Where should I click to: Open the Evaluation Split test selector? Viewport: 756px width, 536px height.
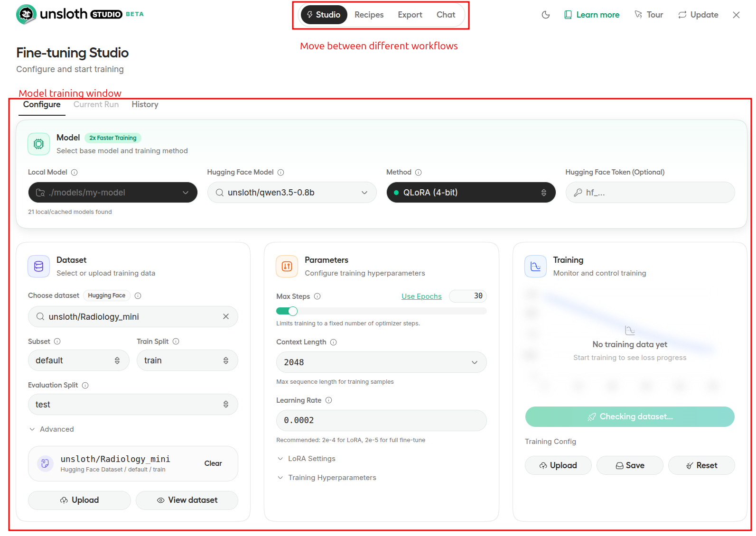133,405
